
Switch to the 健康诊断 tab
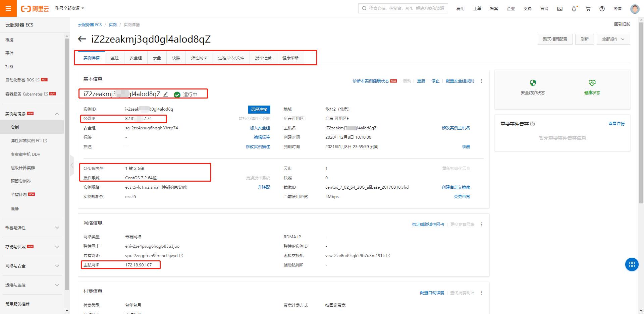tap(290, 58)
